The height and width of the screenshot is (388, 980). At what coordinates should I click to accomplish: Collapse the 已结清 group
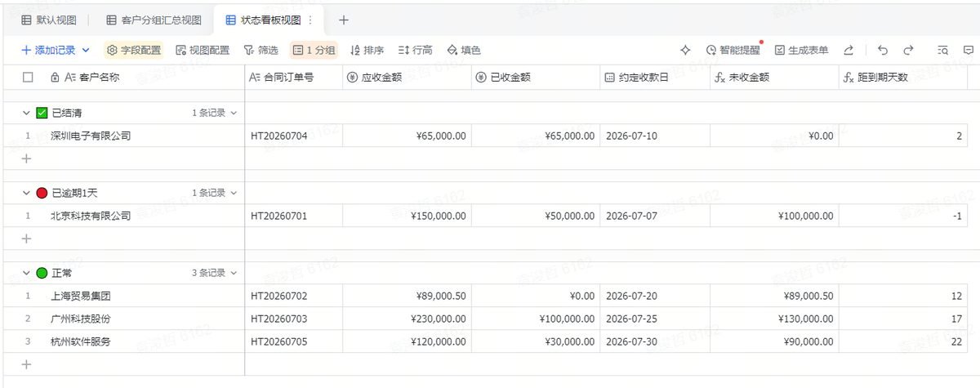click(26, 113)
